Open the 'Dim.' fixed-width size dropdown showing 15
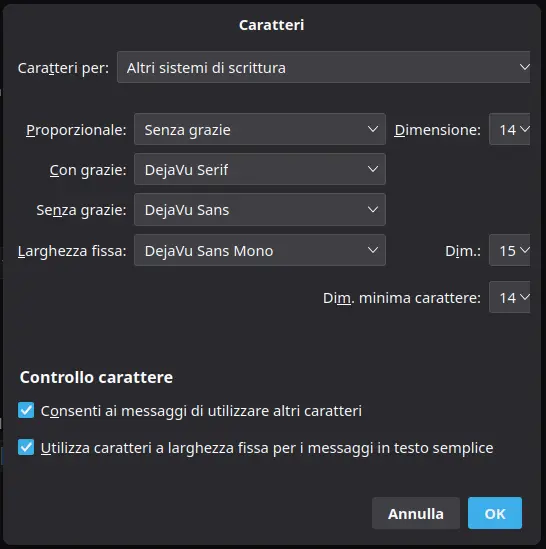This screenshot has width=546, height=549. (510, 250)
